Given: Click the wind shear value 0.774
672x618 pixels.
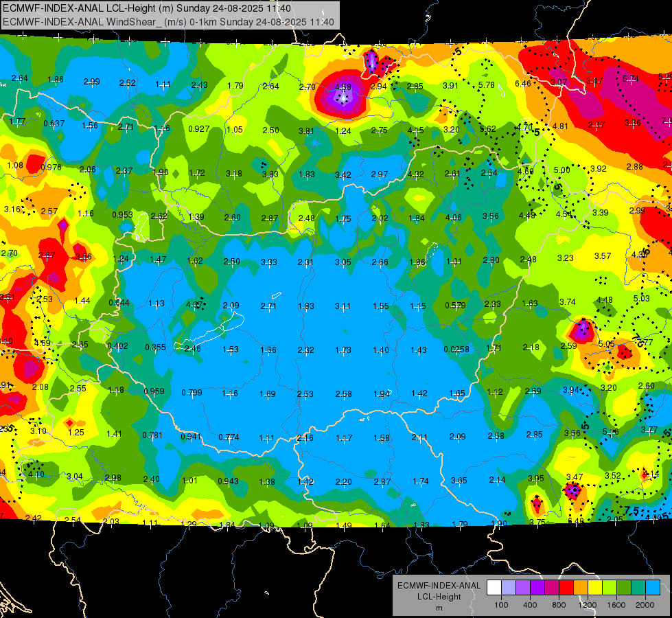Looking at the screenshot, I should click(x=229, y=437).
